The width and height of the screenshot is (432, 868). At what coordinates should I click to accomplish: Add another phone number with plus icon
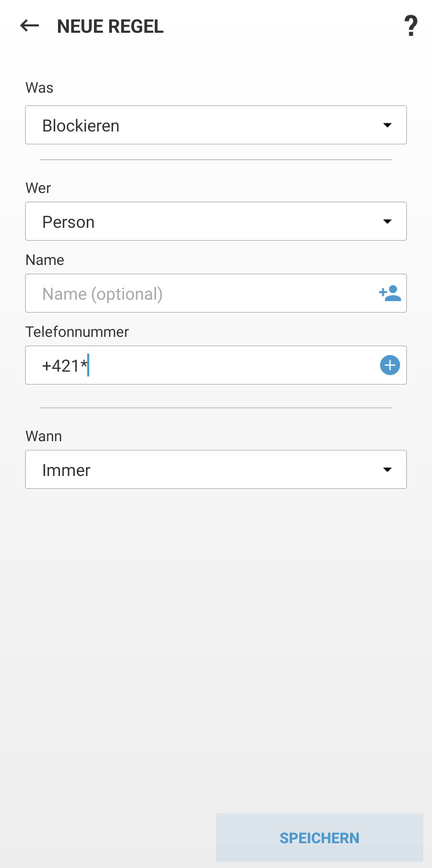tap(390, 365)
